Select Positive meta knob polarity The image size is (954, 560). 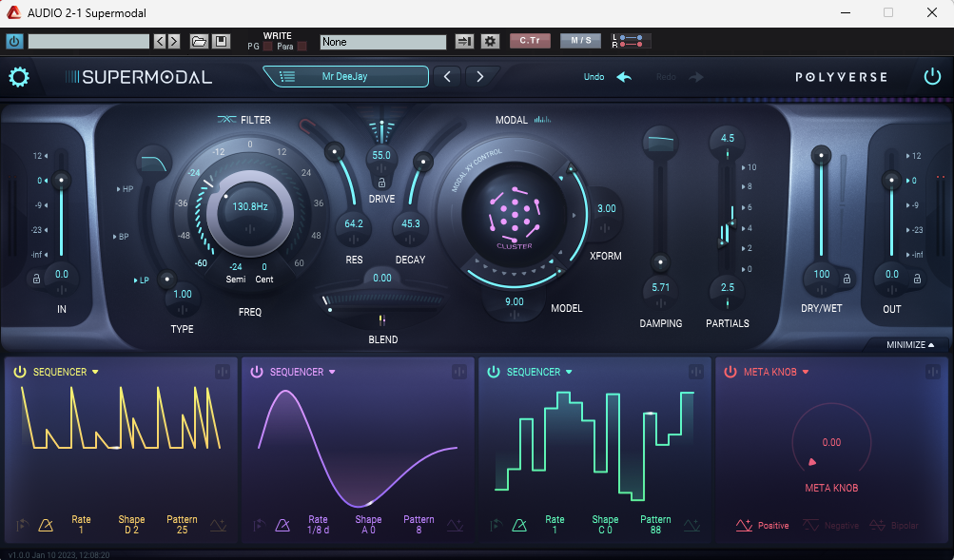pyautogui.click(x=763, y=526)
